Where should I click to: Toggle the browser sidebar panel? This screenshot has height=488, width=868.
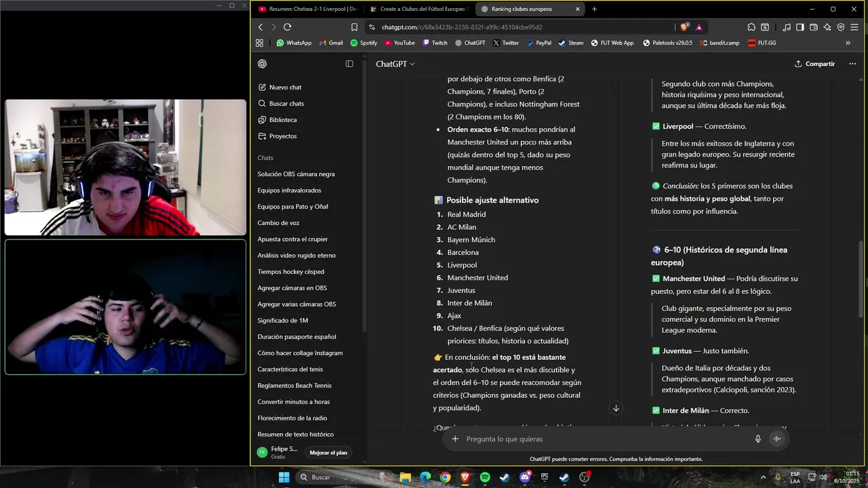point(800,27)
